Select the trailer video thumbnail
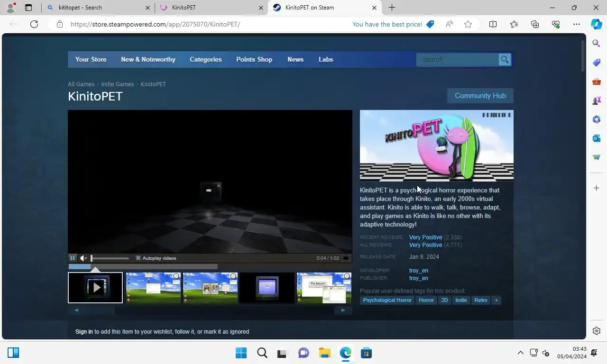Image resolution: width=607 pixels, height=364 pixels. click(95, 288)
